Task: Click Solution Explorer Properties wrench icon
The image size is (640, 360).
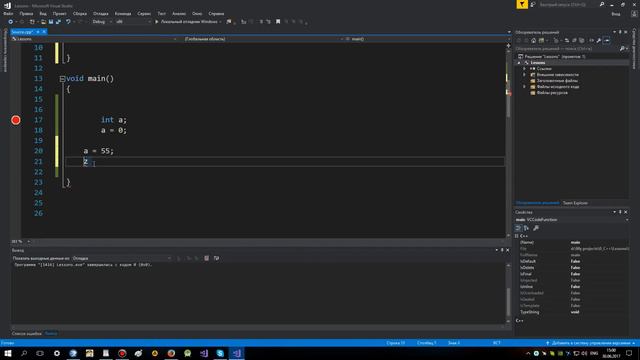Action: click(x=598, y=40)
